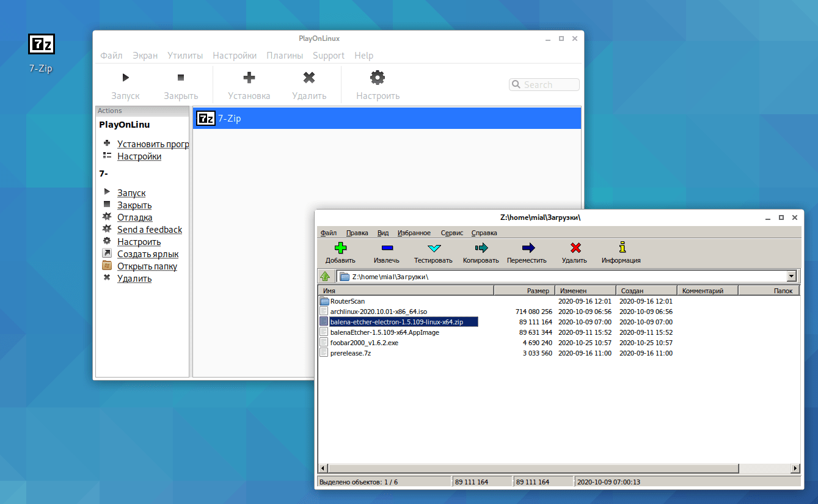818x504 pixels.
Task: Open 7-Zip from the desktop shortcut
Action: coord(41,43)
